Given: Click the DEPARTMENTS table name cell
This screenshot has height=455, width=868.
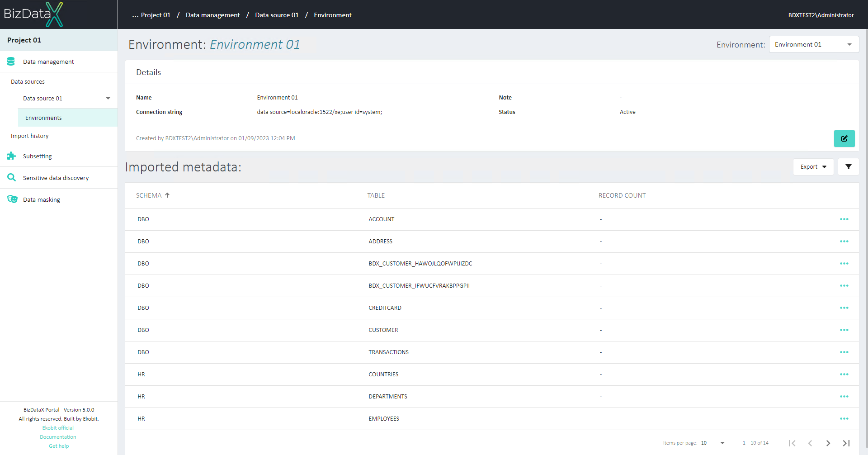Looking at the screenshot, I should pos(388,397).
